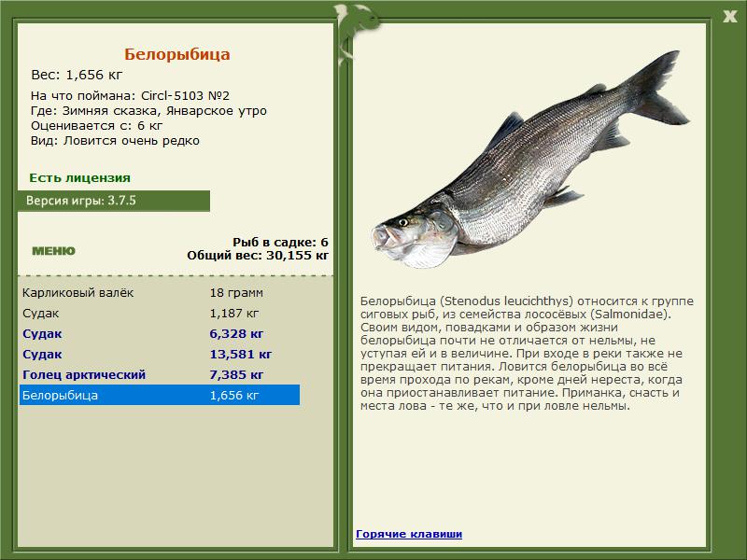Viewport: 747px width, 560px height.
Task: Open the Горячие клавиши link
Action: [409, 534]
